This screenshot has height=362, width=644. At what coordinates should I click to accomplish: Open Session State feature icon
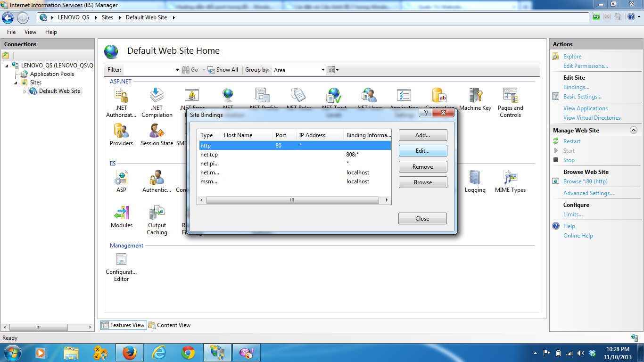pyautogui.click(x=157, y=131)
